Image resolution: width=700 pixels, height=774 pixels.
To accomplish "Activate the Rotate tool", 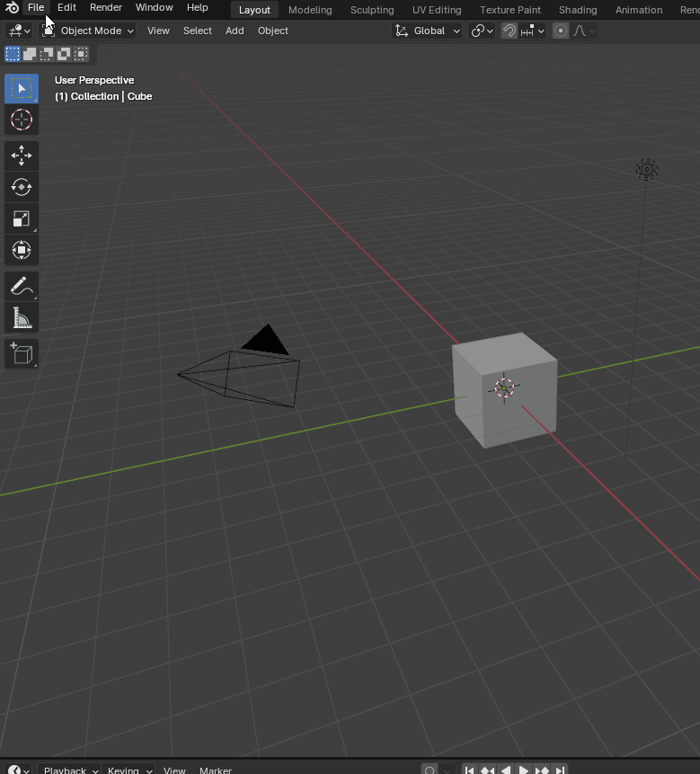I will (x=22, y=187).
